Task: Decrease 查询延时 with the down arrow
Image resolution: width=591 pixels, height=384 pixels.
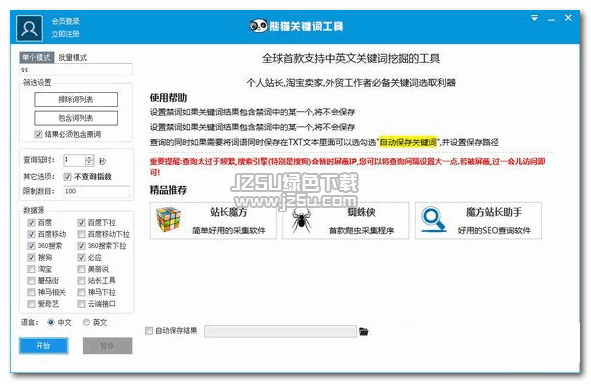Action: [x=90, y=163]
